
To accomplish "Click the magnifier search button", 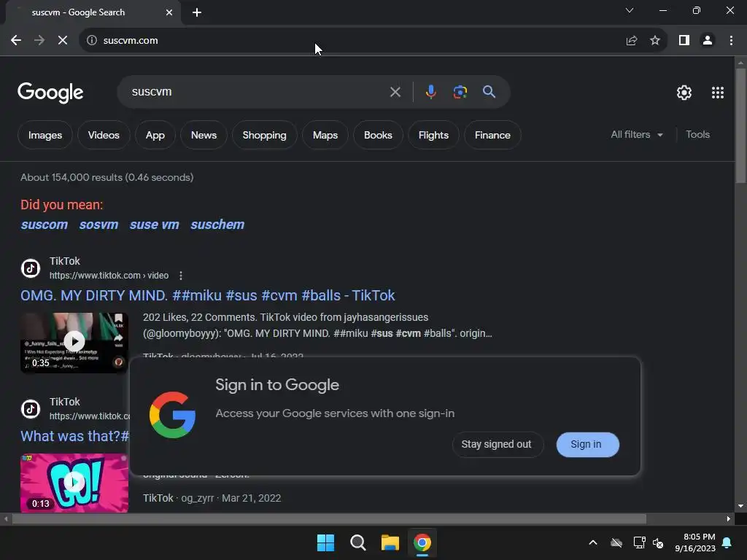I will [x=489, y=92].
